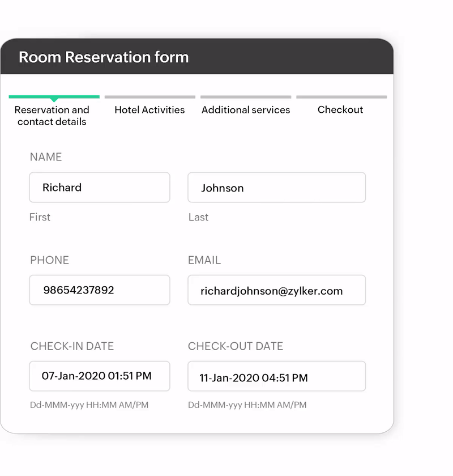Click the "Last" sublabel under name

coord(198,217)
